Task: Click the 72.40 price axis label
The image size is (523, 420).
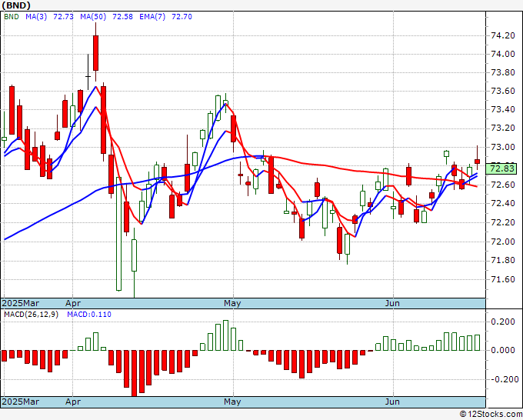Action: (503, 204)
